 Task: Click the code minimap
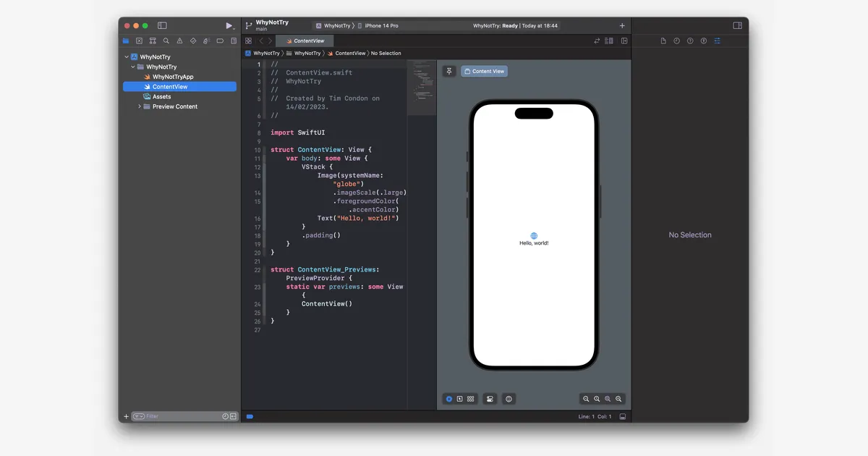point(422,88)
